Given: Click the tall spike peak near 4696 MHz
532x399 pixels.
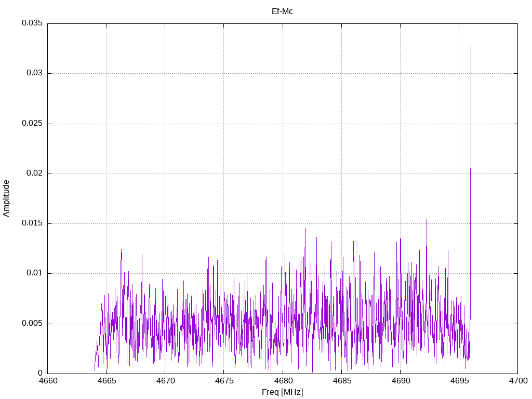Looking at the screenshot, I should [471, 47].
